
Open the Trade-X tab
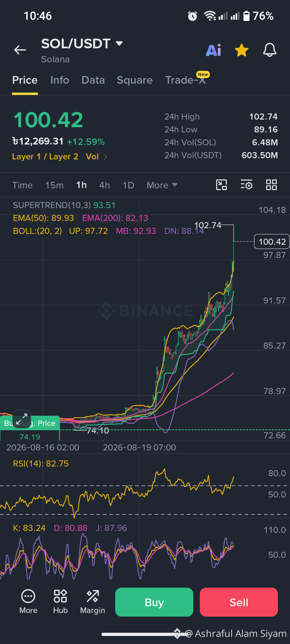185,80
